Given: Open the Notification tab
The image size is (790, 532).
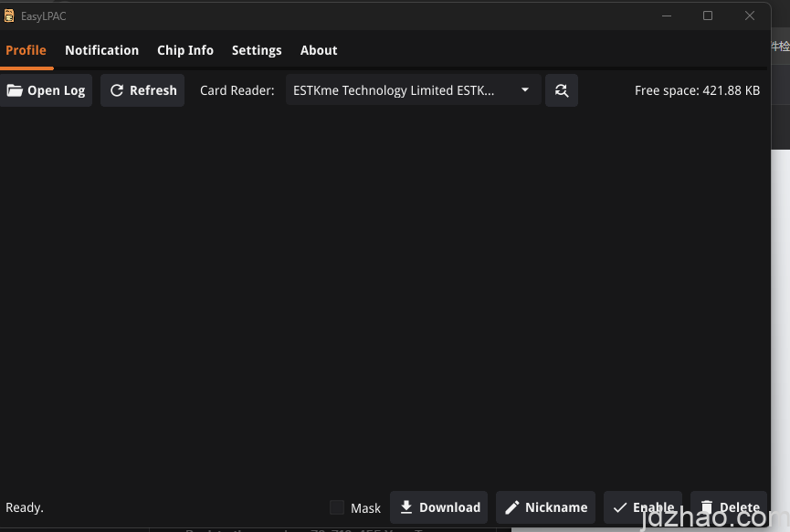Looking at the screenshot, I should tap(101, 50).
